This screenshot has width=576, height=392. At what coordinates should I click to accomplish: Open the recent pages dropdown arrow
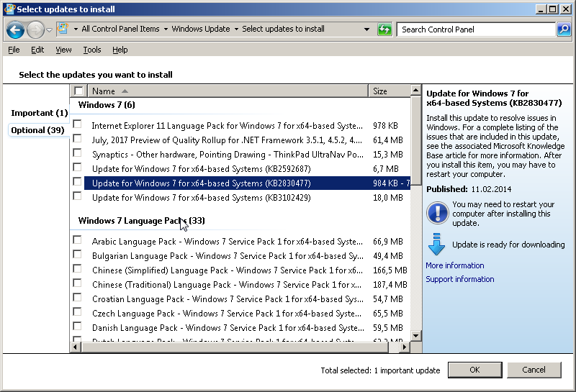point(49,29)
